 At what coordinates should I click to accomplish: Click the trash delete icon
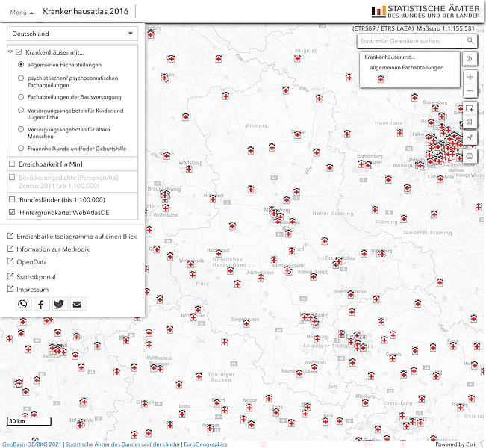click(x=470, y=122)
